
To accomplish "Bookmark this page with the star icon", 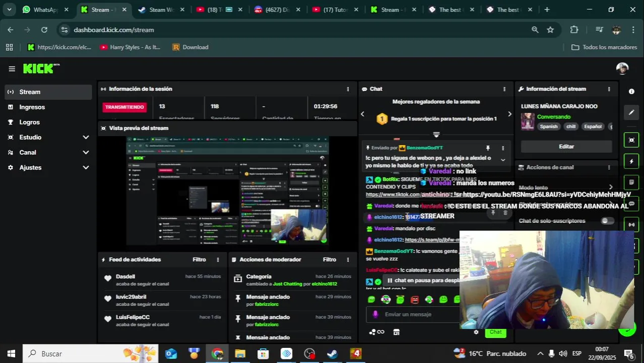I will [550, 30].
